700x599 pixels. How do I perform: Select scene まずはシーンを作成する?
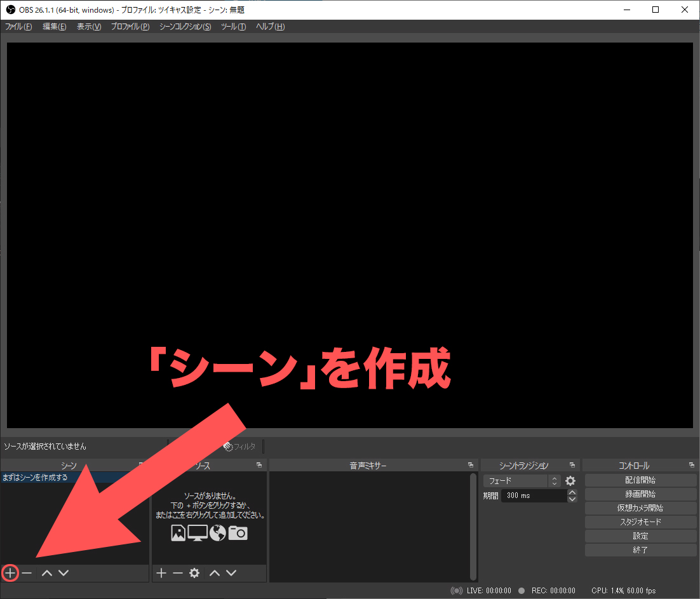(x=74, y=477)
